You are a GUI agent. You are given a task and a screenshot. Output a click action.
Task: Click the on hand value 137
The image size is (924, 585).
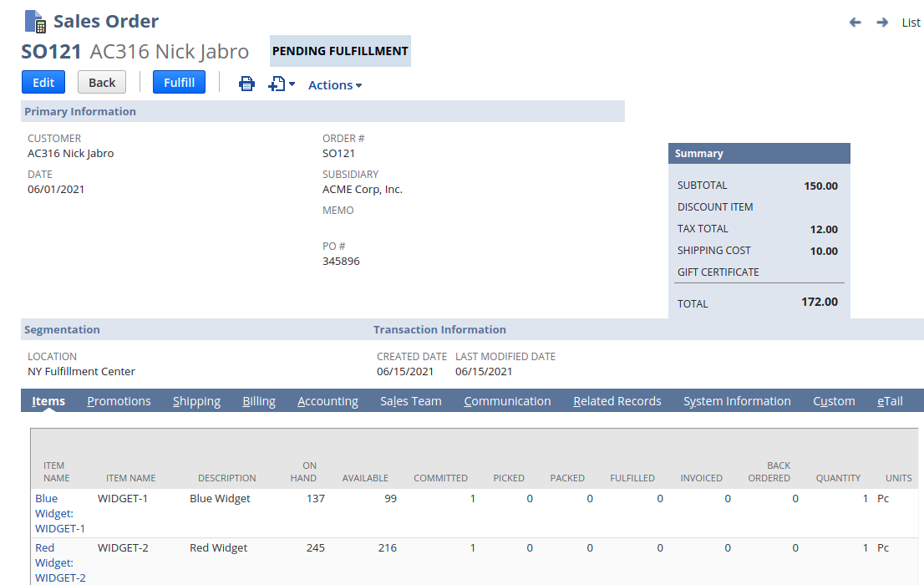click(x=316, y=498)
